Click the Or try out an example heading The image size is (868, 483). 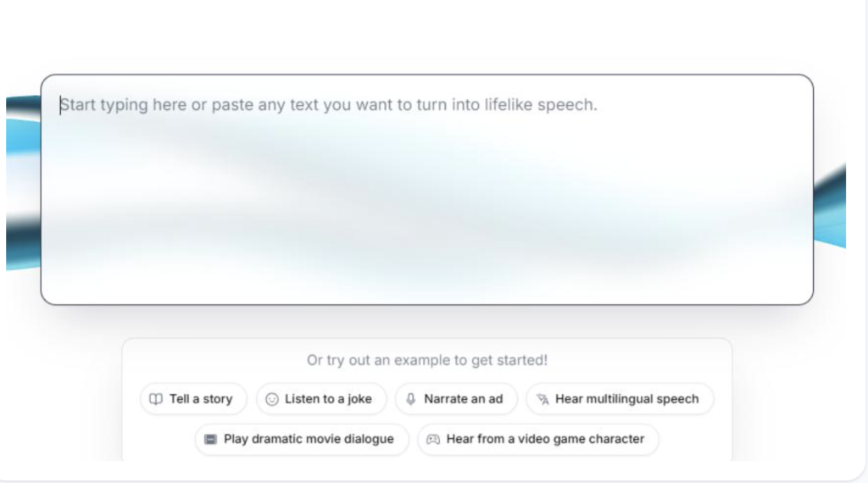[427, 360]
